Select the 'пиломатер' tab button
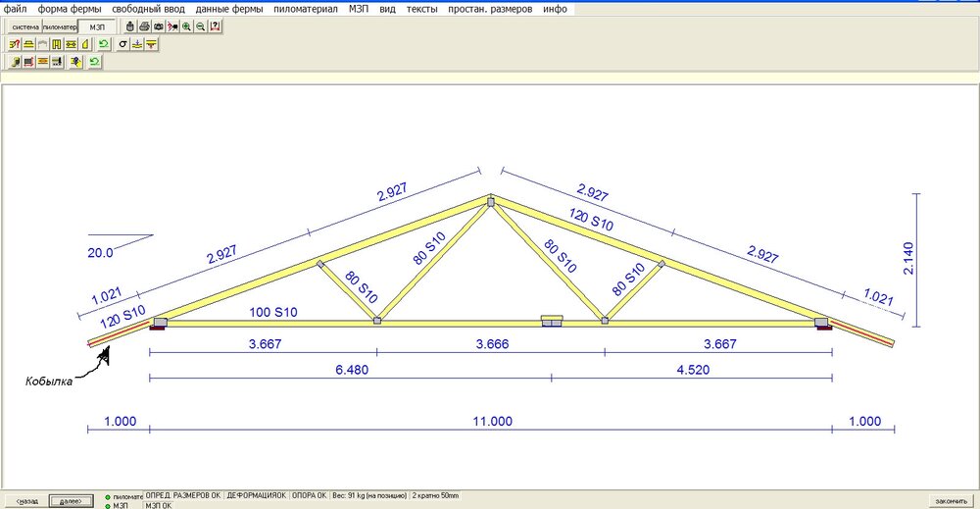The width and height of the screenshot is (980, 509). point(60,26)
